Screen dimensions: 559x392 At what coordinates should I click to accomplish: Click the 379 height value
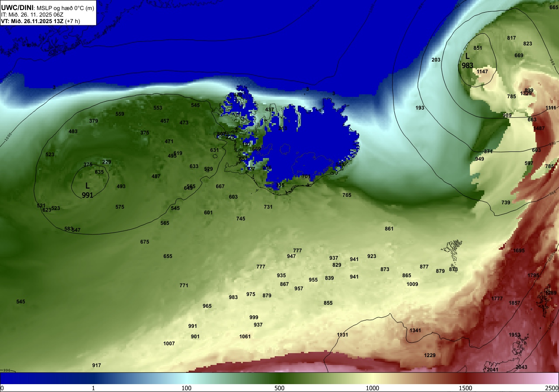tap(93, 121)
